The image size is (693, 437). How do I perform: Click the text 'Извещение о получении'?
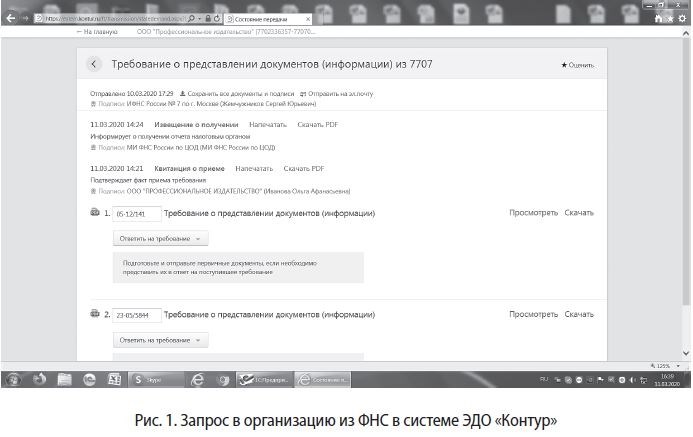(196, 125)
